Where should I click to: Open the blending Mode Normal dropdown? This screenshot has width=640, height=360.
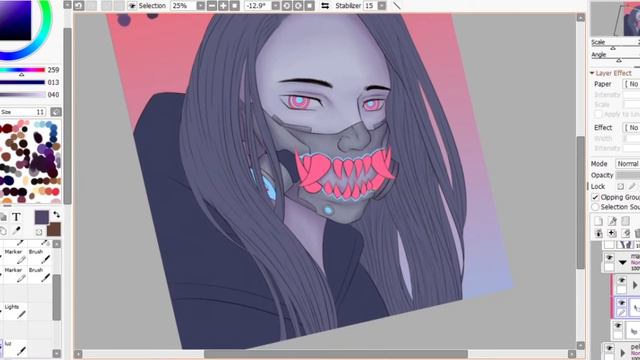coord(628,164)
